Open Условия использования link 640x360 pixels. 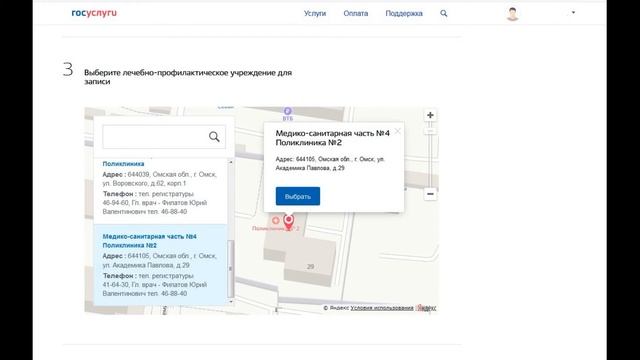382,308
